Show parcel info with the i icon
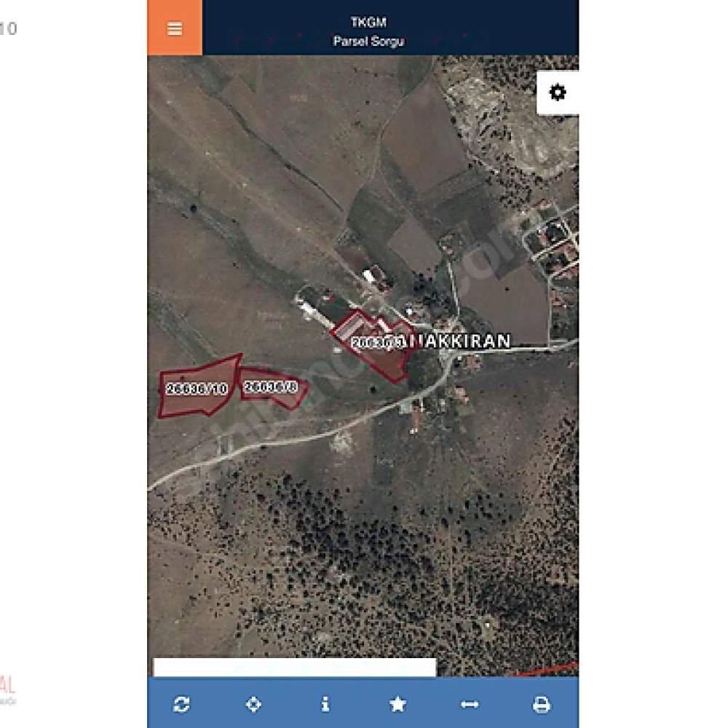This screenshot has height=728, width=728. tap(325, 704)
